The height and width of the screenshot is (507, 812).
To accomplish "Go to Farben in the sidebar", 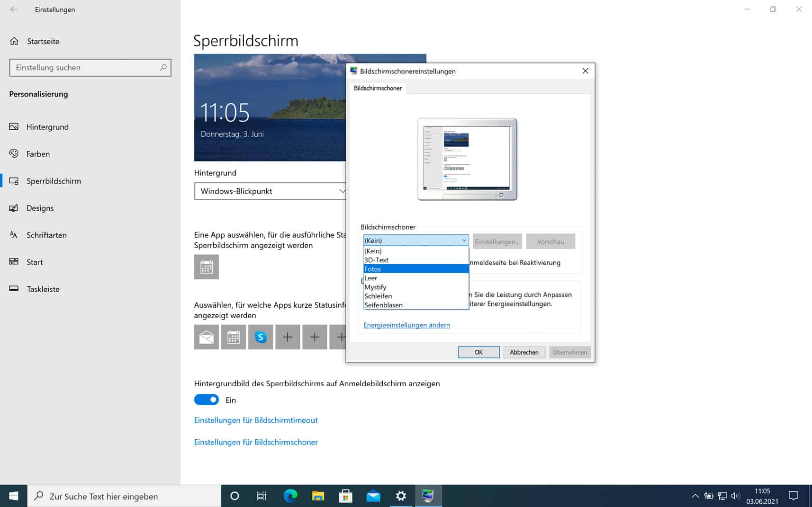I will [x=38, y=154].
